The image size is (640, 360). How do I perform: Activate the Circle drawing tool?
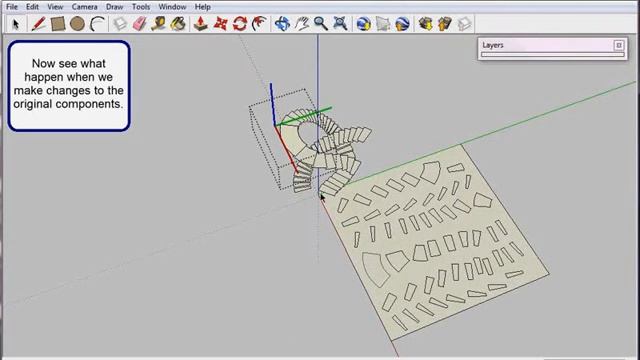77,24
